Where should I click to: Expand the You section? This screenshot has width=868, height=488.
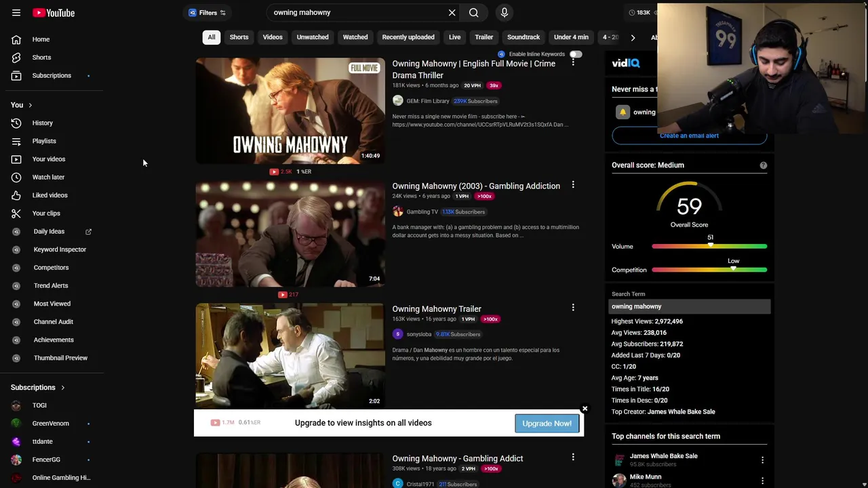[22, 105]
